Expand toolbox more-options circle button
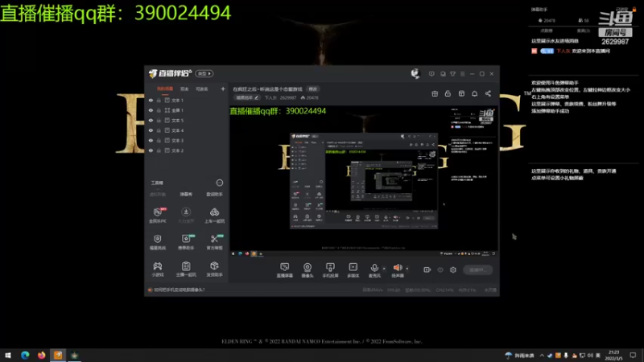This screenshot has width=644, height=362. point(219,183)
